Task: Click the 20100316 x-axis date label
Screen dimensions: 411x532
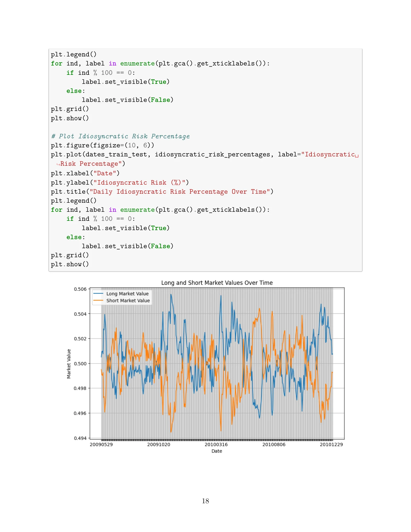Action: pyautogui.click(x=216, y=444)
